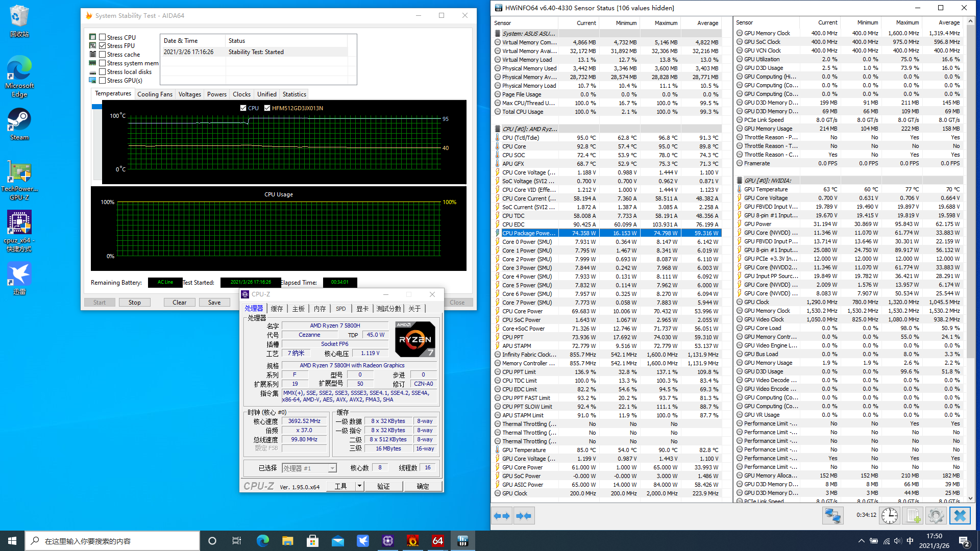Click AIDA64 icon in the taskbar
This screenshot has width=980, height=551.
click(437, 541)
